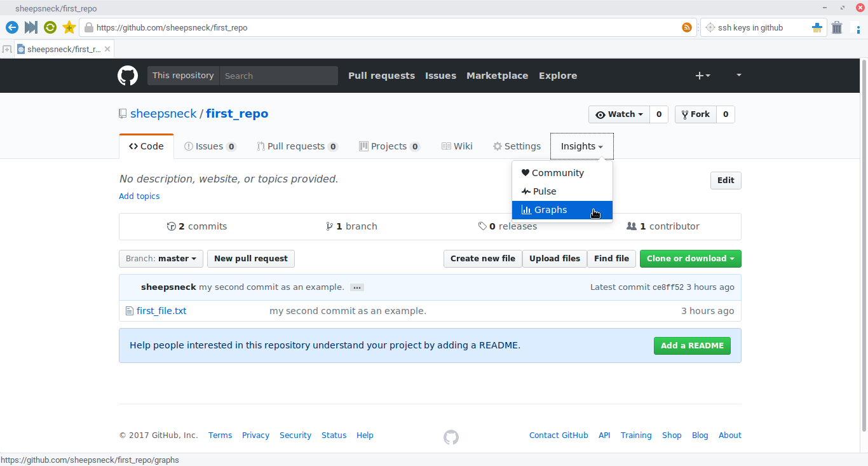This screenshot has height=466, width=868.
Task: Switch to the Wiki tab
Action: point(457,146)
